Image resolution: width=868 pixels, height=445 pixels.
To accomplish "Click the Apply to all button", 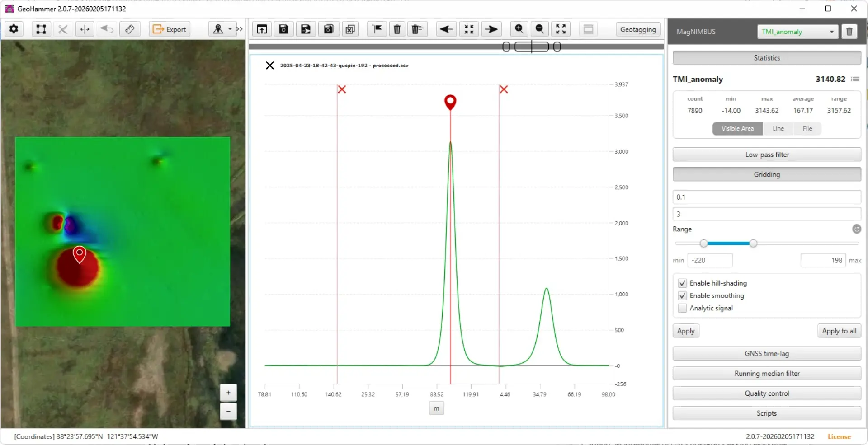I will point(839,331).
